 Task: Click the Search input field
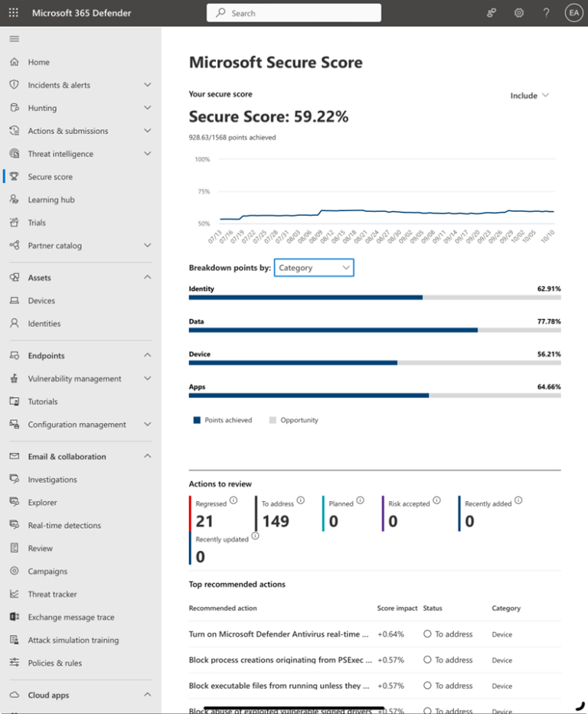[x=294, y=13]
